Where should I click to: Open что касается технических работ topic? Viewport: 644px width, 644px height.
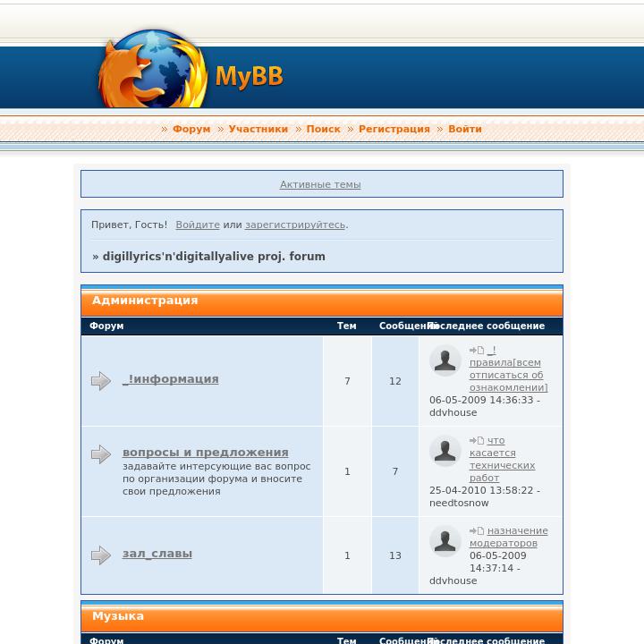coord(503,459)
